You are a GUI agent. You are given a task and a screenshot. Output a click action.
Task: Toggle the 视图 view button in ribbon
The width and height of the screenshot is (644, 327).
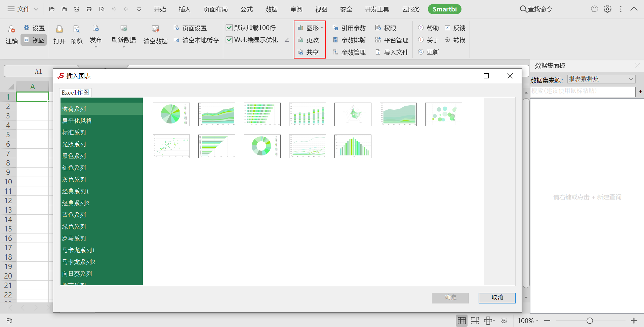[34, 40]
